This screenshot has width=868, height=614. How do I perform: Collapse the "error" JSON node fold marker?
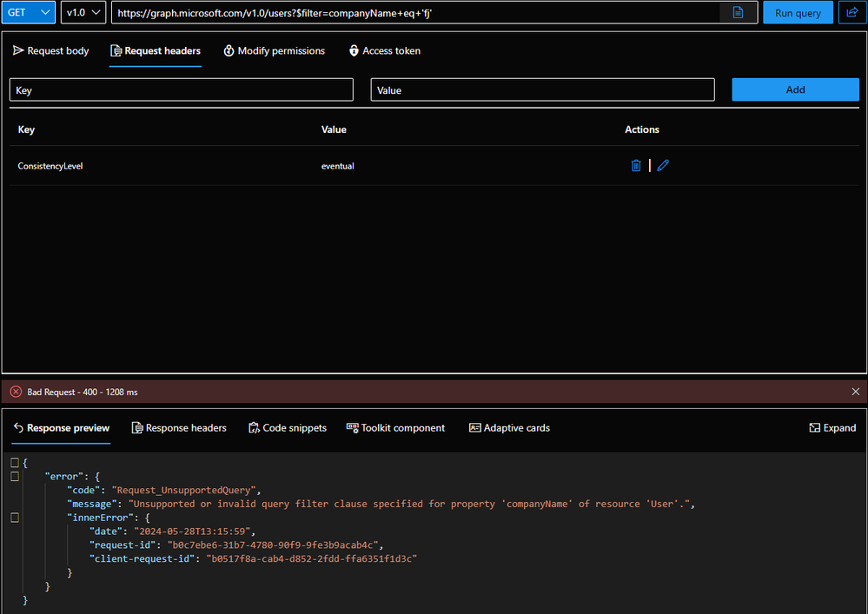pyautogui.click(x=15, y=476)
